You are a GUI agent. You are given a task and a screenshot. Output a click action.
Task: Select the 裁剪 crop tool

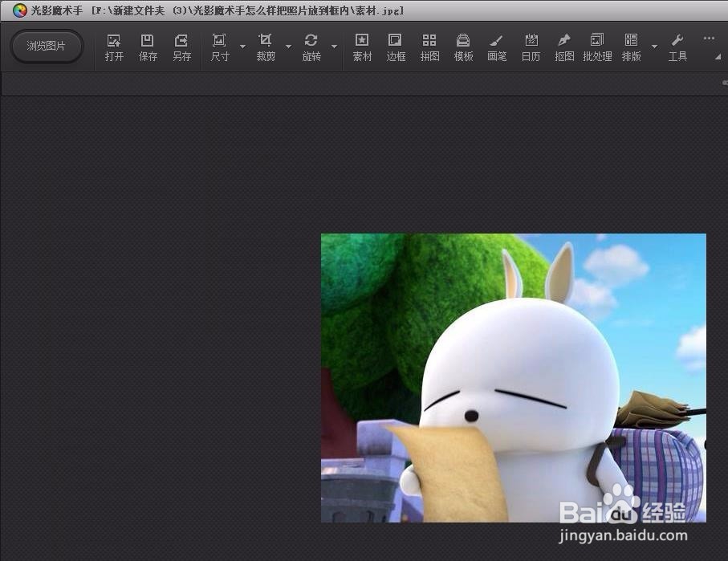pos(266,47)
